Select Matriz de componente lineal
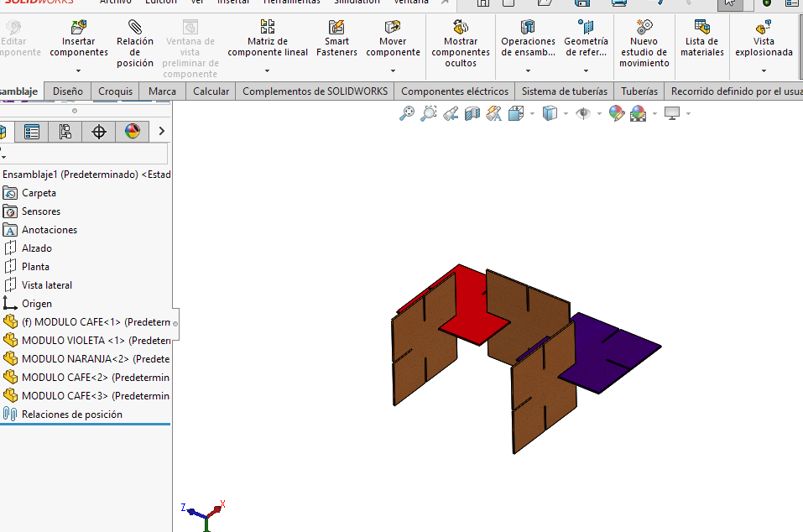The image size is (803, 532). pyautogui.click(x=268, y=39)
